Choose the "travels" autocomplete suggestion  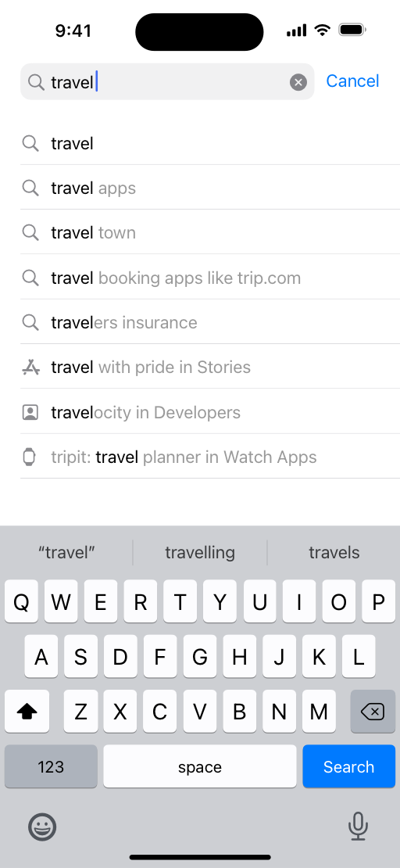[x=334, y=552]
